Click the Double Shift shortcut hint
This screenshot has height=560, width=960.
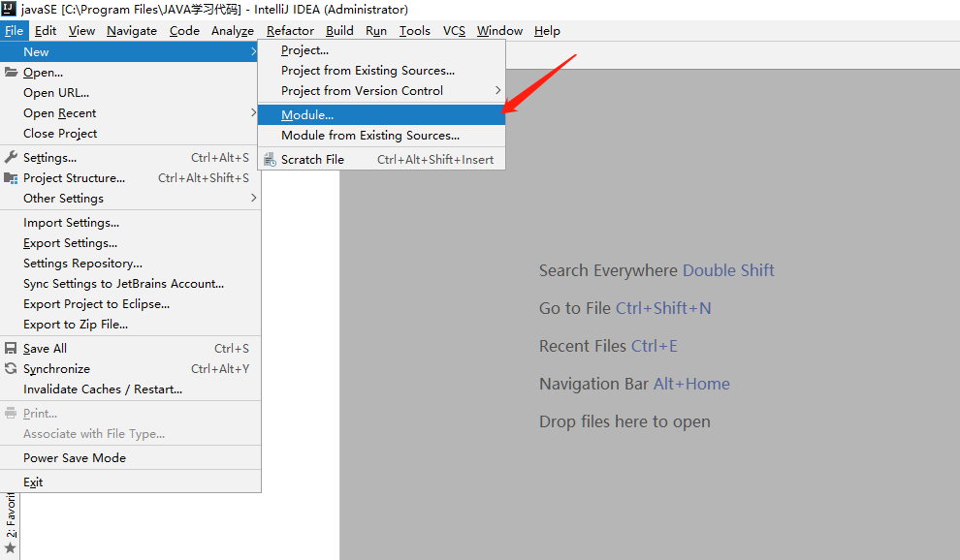(728, 270)
